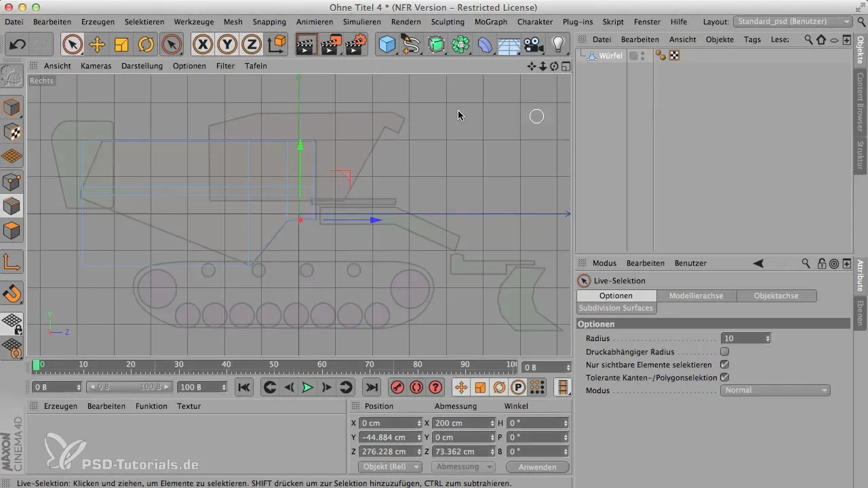
Task: Open the Array modeling objects icon
Action: (460, 45)
